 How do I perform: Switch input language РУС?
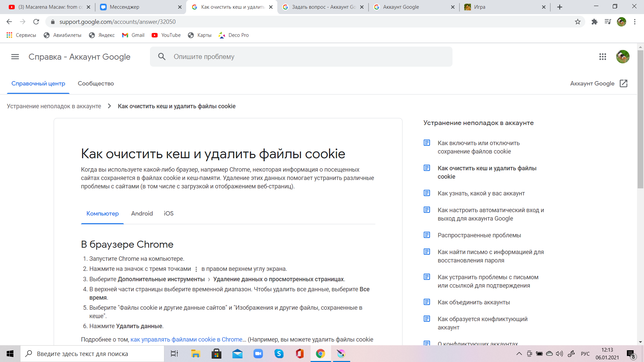585,354
